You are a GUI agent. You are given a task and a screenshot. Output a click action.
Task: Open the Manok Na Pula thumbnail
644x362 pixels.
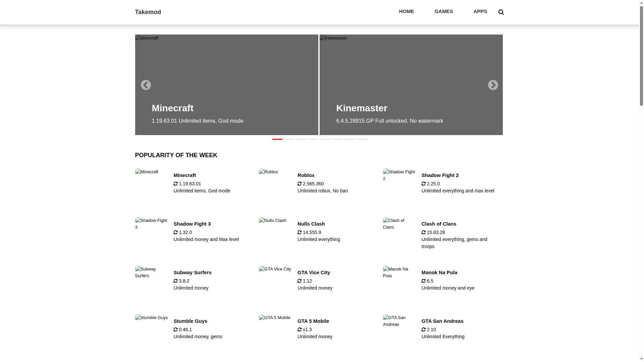tap(400, 283)
